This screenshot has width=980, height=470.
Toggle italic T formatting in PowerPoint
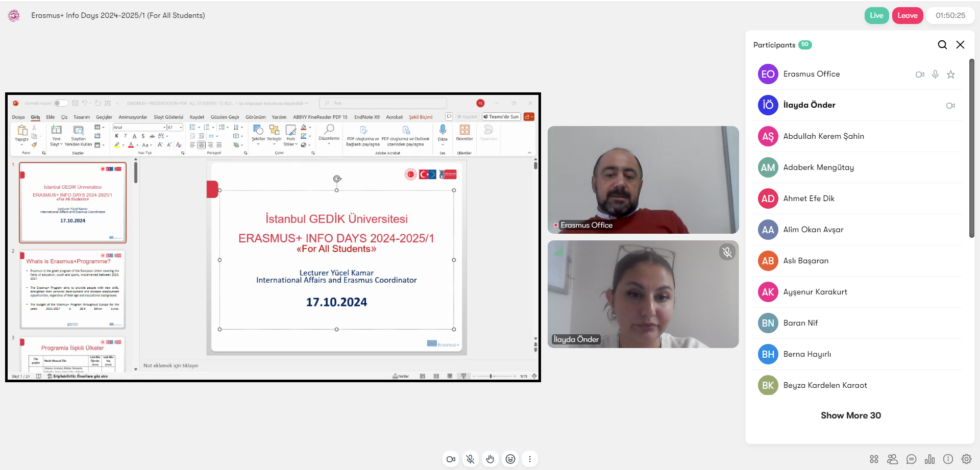point(126,136)
